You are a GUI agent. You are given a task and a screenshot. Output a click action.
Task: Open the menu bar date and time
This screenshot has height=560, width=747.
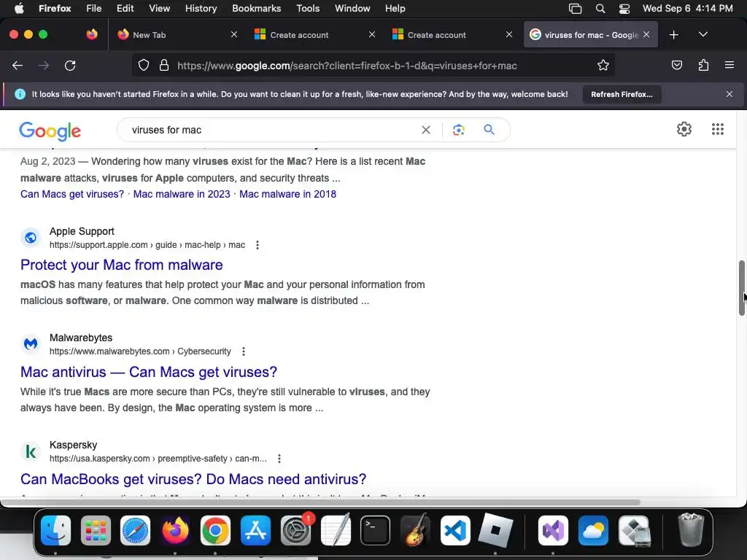(687, 8)
